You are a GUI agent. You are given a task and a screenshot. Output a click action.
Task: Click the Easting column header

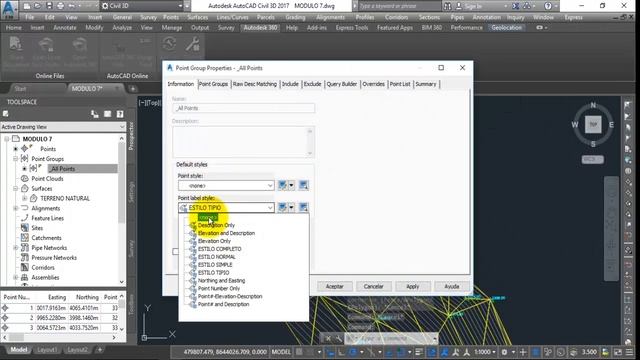tap(57, 297)
